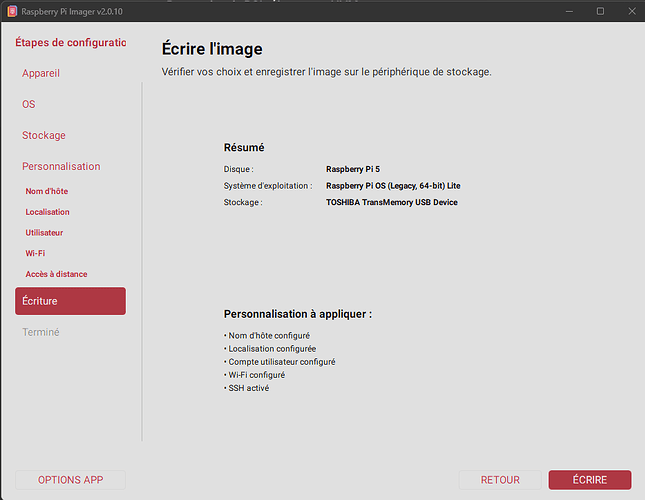Click the 'Résumé' heading
The image size is (645, 500).
pos(244,147)
